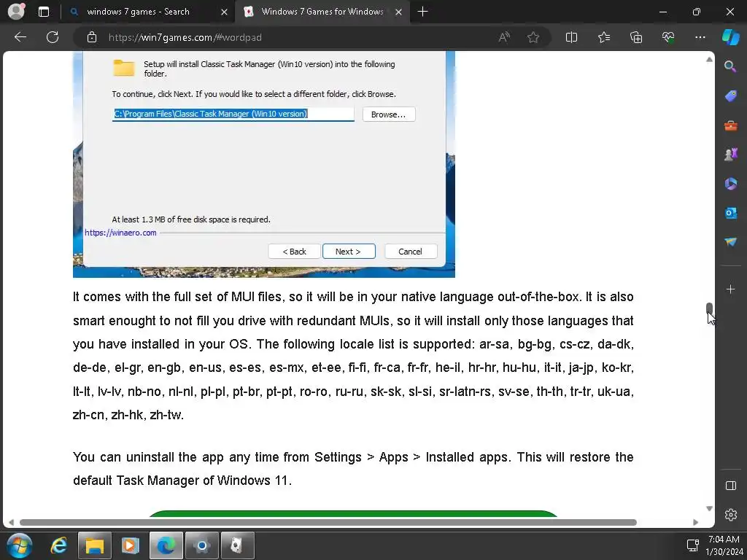Click the https://winaero.com link
747x560 pixels.
point(120,233)
